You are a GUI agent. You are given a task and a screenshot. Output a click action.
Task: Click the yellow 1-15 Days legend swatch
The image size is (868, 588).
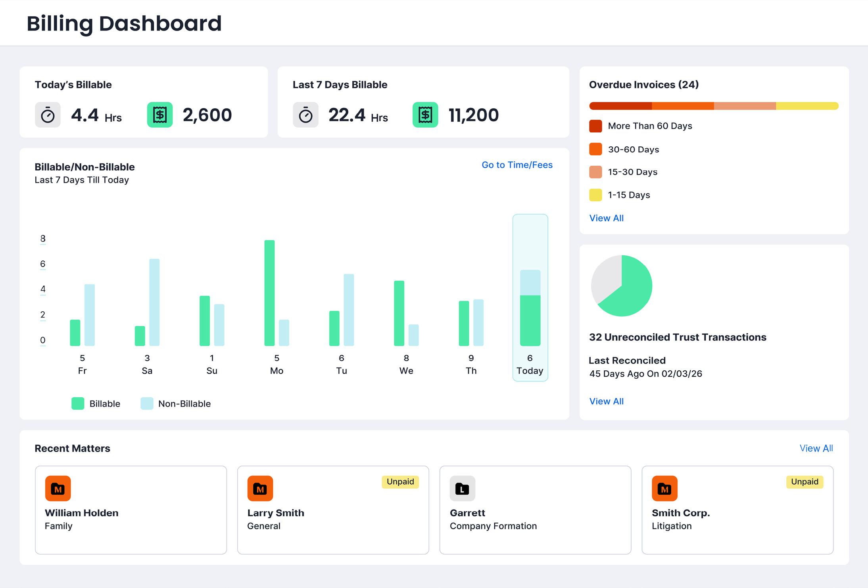595,195
